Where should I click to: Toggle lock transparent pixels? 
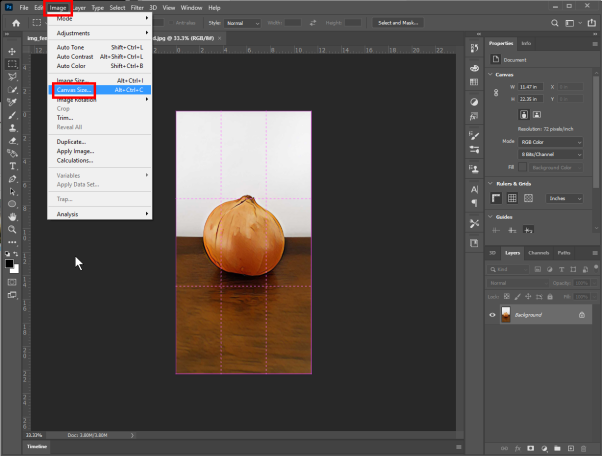point(507,296)
